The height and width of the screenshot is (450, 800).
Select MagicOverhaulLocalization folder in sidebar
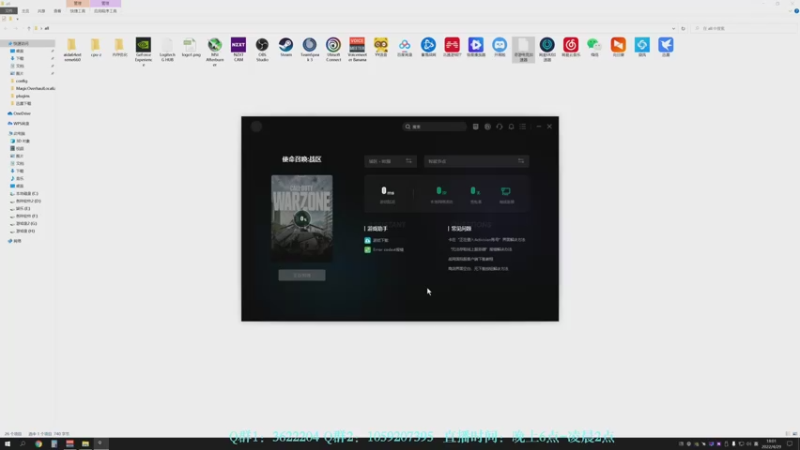pyautogui.click(x=33, y=88)
